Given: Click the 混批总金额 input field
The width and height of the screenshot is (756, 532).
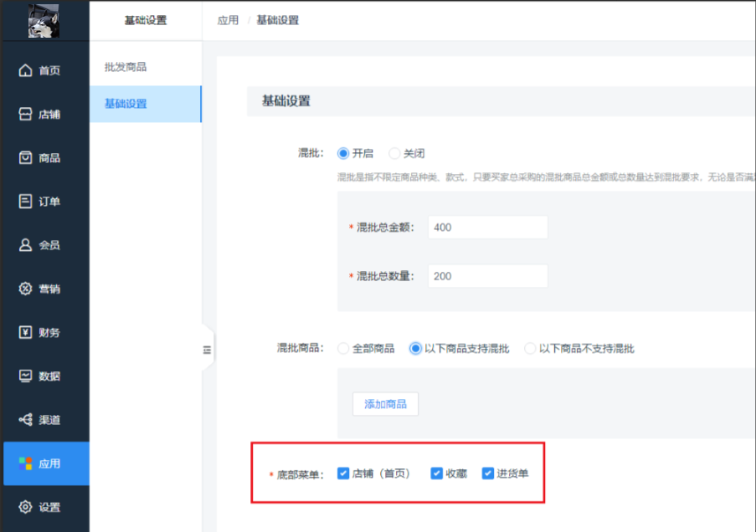Looking at the screenshot, I should click(x=488, y=227).
